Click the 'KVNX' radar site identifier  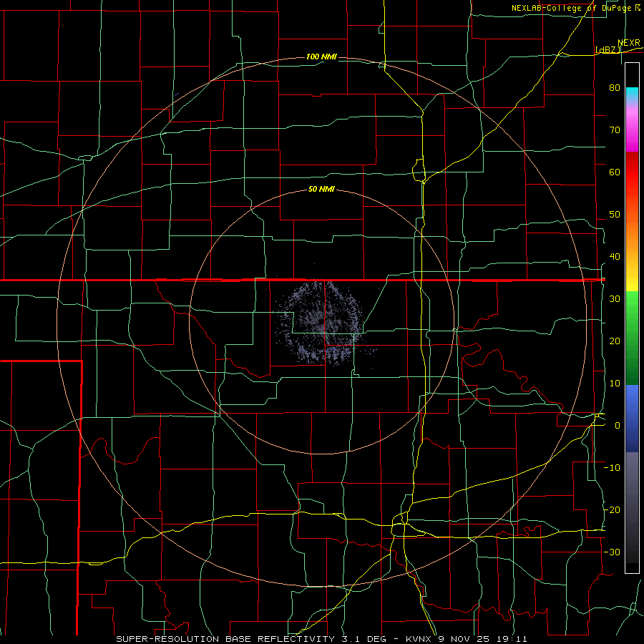[420, 639]
